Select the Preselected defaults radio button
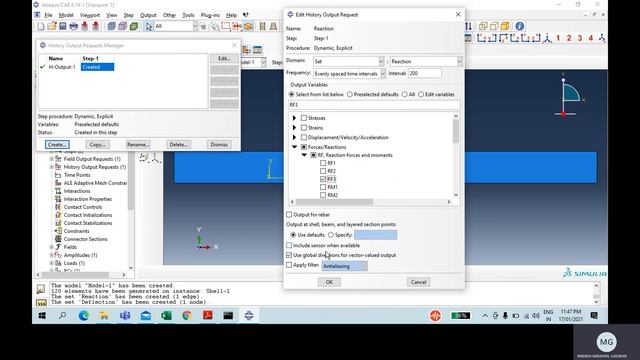This screenshot has width=640, height=360. [x=349, y=94]
